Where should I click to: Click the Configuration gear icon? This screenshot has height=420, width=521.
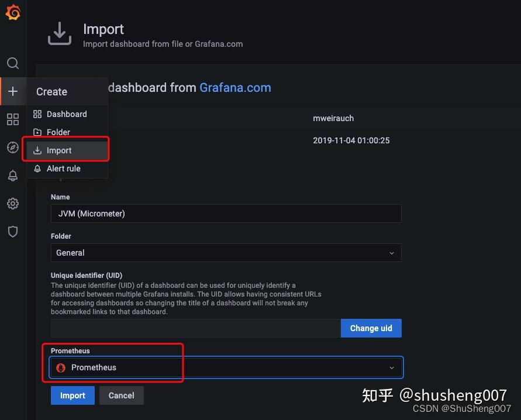coord(12,204)
